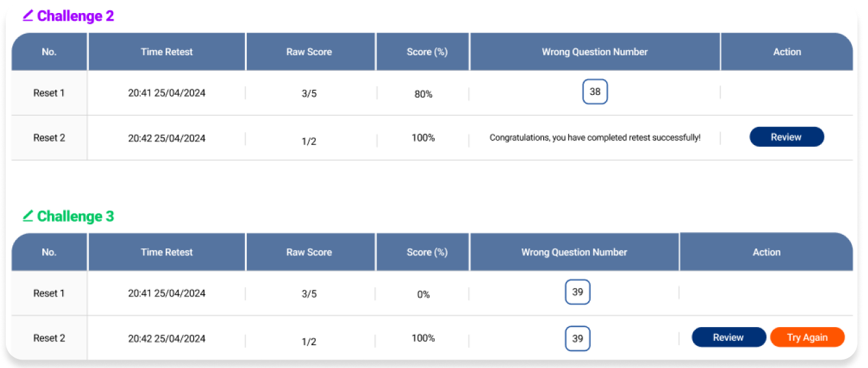Select question 39 badge in Reset 2 row

tap(578, 338)
